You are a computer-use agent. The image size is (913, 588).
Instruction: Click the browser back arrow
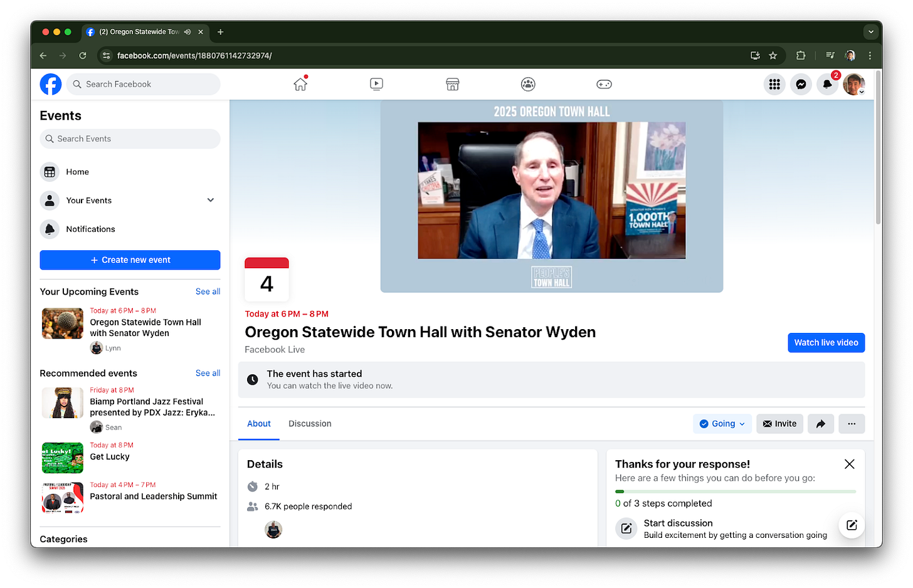coord(43,56)
